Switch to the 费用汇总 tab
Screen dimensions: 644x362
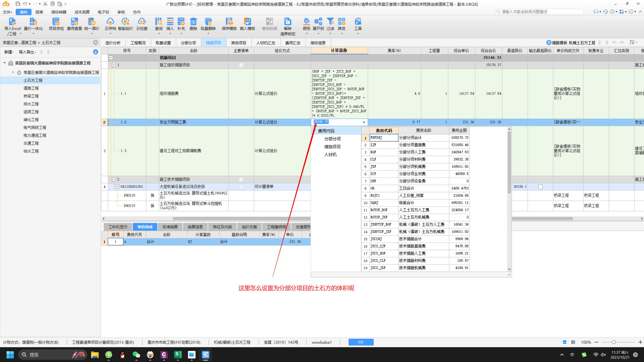(x=293, y=43)
